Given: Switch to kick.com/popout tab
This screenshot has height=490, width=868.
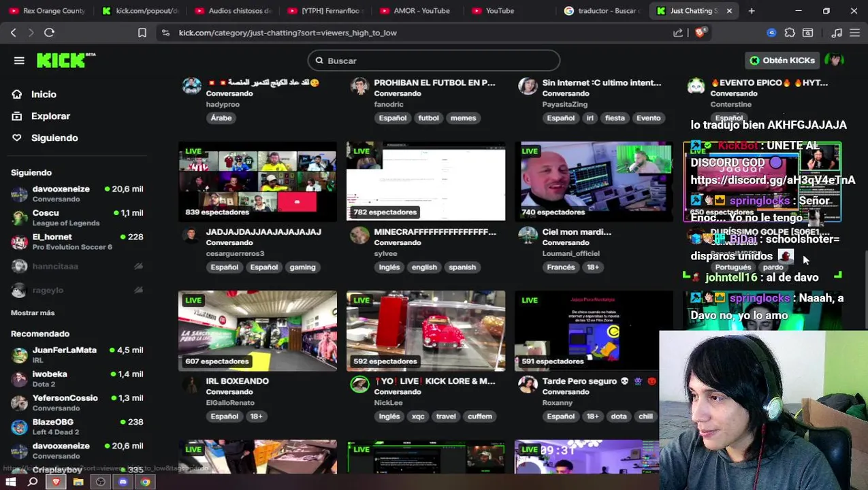Looking at the screenshot, I should (140, 11).
